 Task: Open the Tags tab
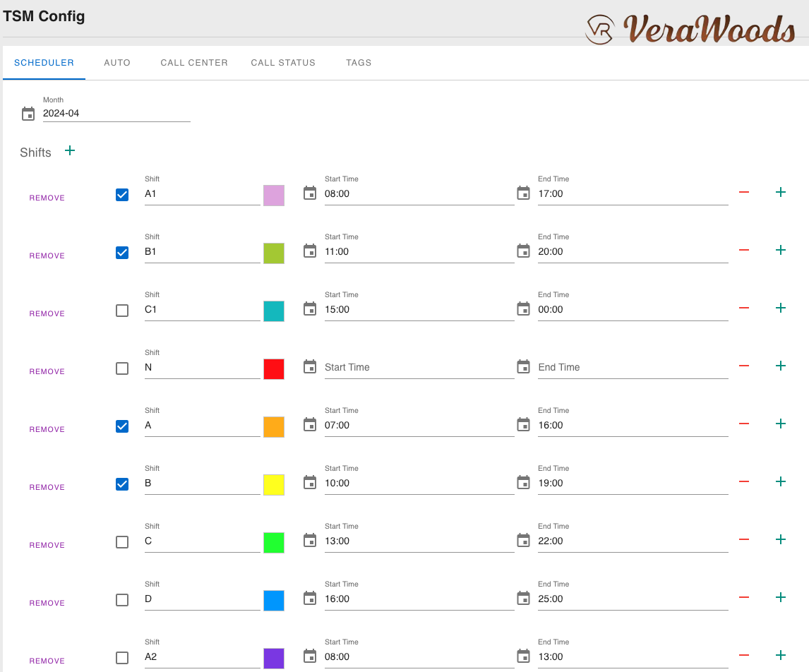(359, 63)
